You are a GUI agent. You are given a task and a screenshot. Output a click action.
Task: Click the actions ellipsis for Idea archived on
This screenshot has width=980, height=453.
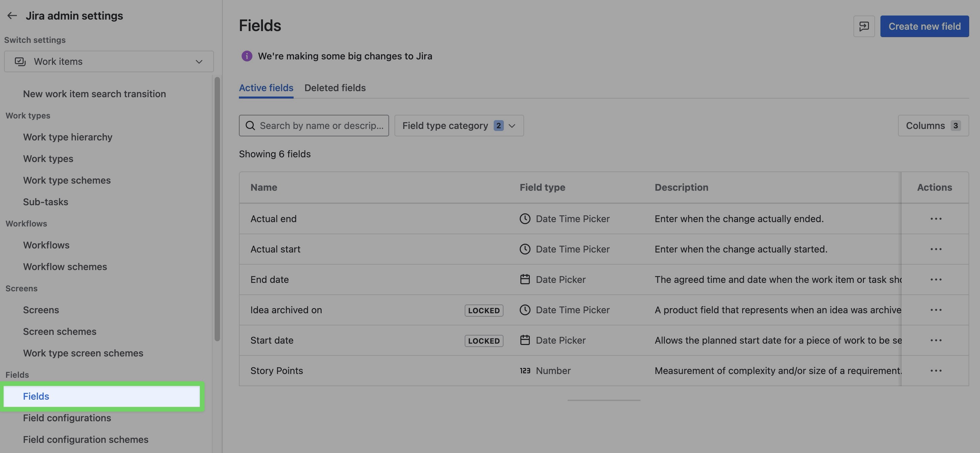[x=935, y=310]
